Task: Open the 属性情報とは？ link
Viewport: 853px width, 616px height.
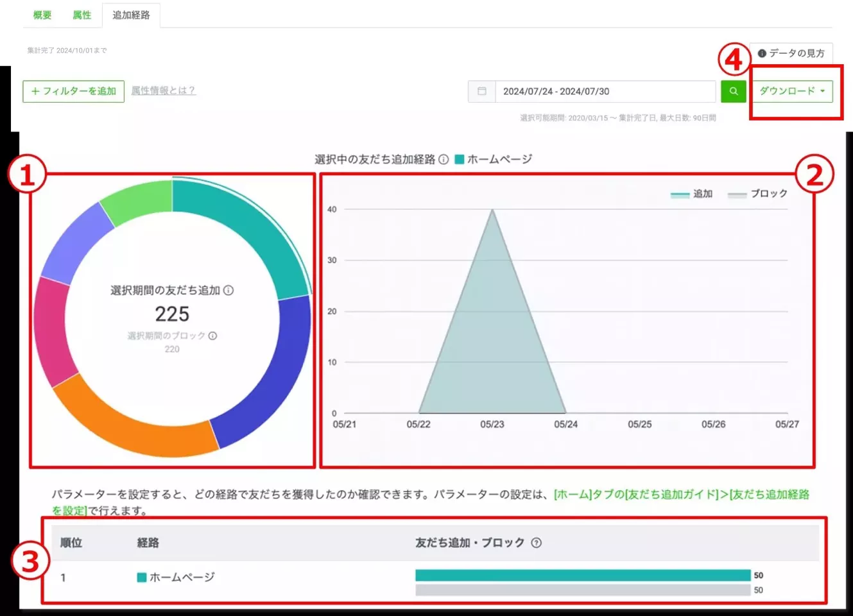Action: [164, 91]
